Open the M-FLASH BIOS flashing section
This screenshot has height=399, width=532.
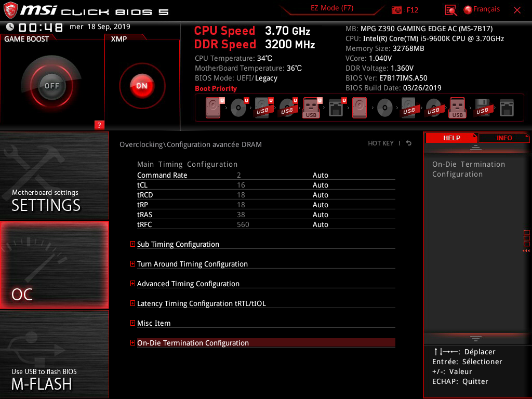click(x=54, y=354)
